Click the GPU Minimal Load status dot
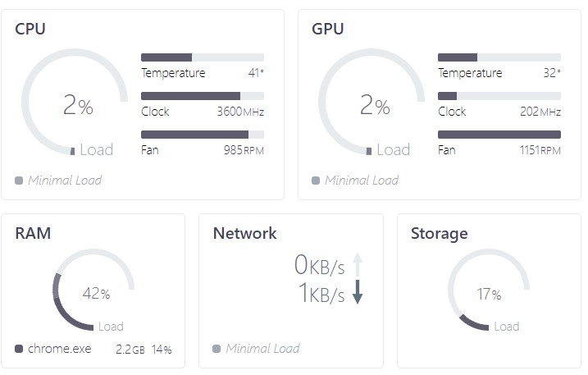 coord(316,181)
